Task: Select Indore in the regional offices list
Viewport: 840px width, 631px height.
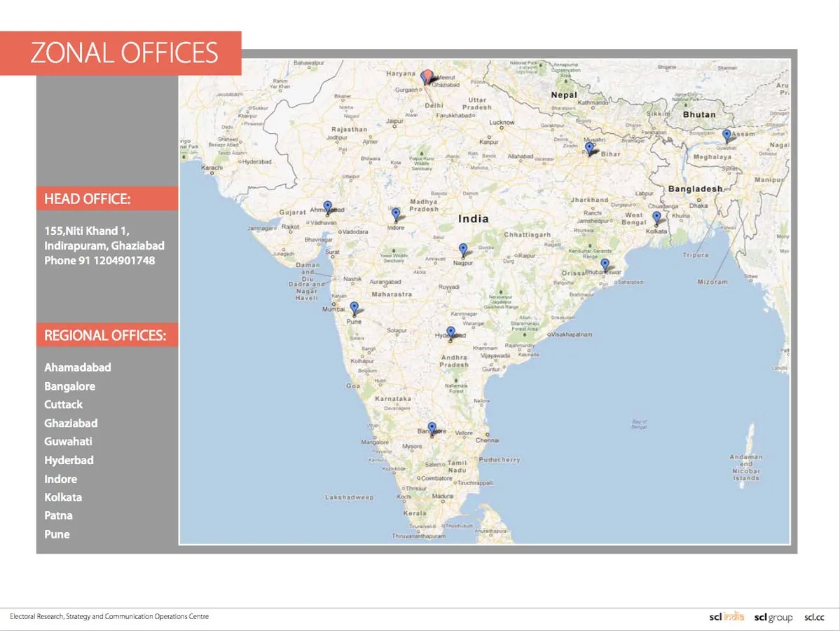Action: point(60,480)
